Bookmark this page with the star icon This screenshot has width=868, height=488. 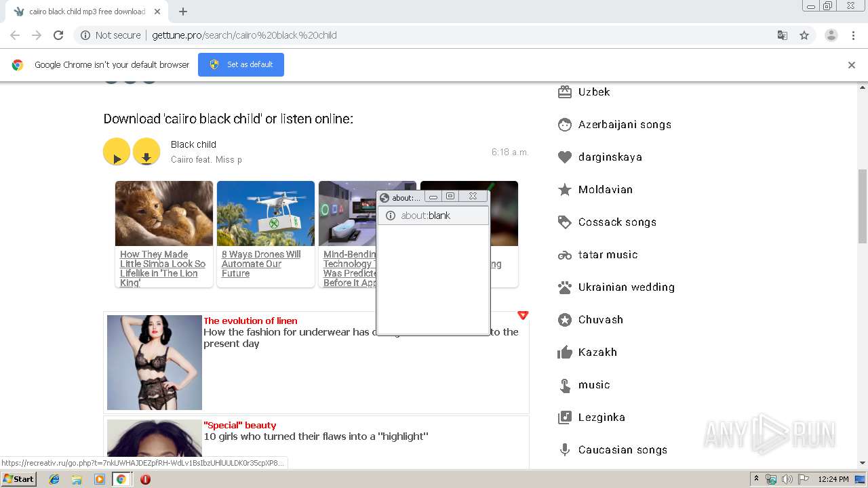tap(804, 35)
